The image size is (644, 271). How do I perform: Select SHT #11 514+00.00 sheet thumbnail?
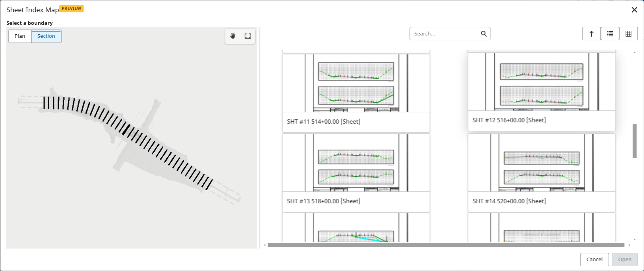point(356,83)
